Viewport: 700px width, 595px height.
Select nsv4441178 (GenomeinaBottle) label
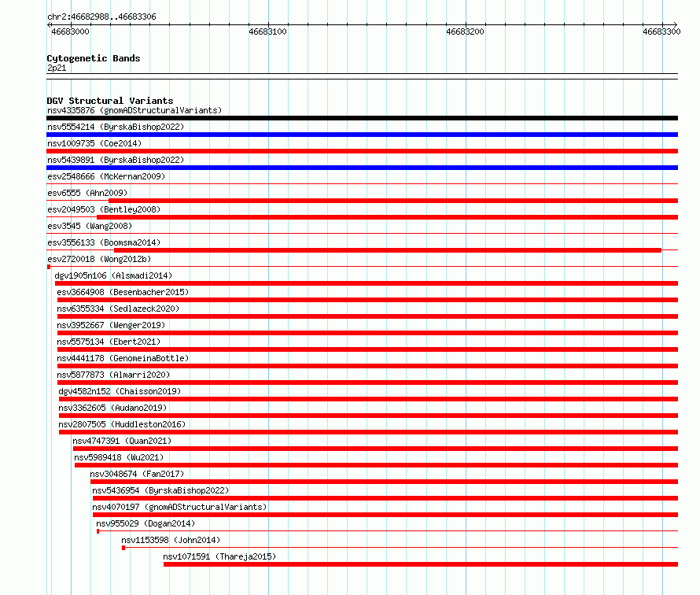123,358
